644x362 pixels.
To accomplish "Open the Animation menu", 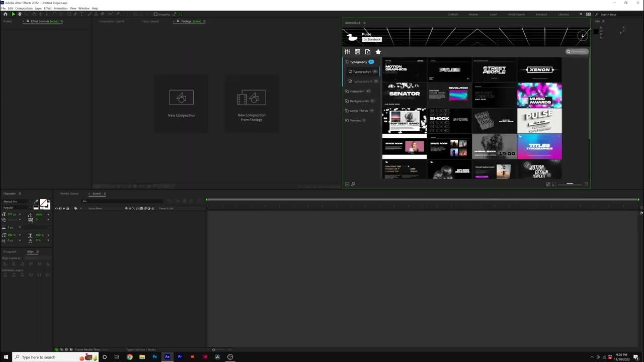I will [x=60, y=9].
